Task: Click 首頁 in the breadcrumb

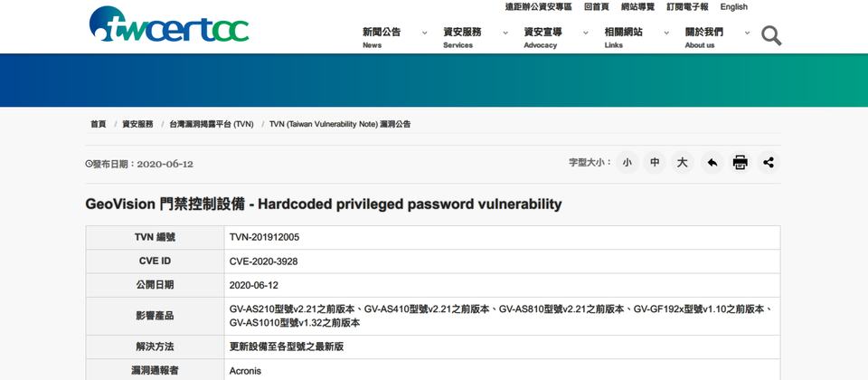Action: coord(98,124)
